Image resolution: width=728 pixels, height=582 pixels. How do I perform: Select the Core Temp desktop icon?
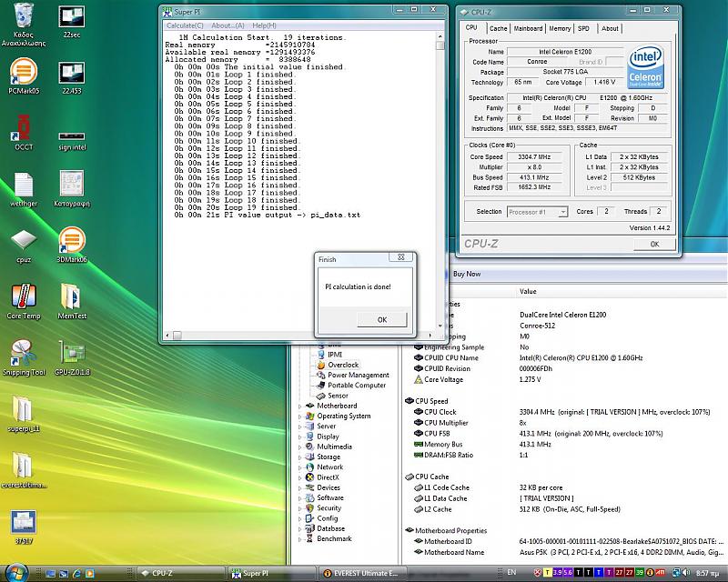pyautogui.click(x=24, y=302)
